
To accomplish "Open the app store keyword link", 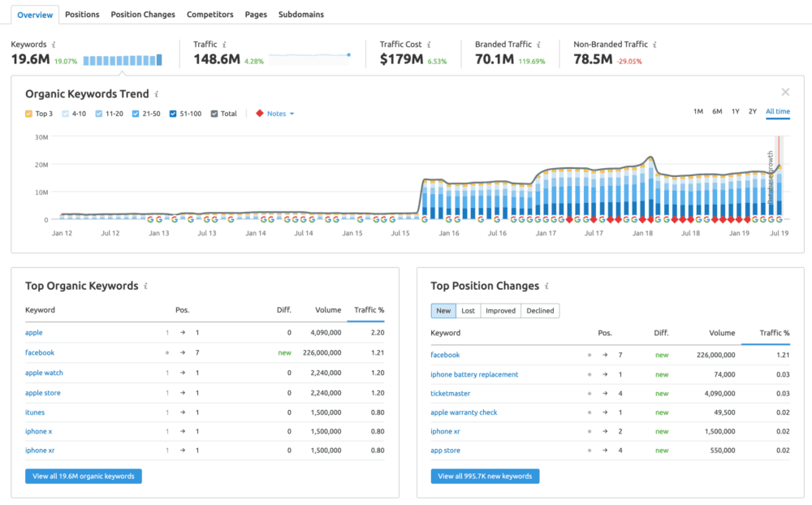I will click(445, 451).
